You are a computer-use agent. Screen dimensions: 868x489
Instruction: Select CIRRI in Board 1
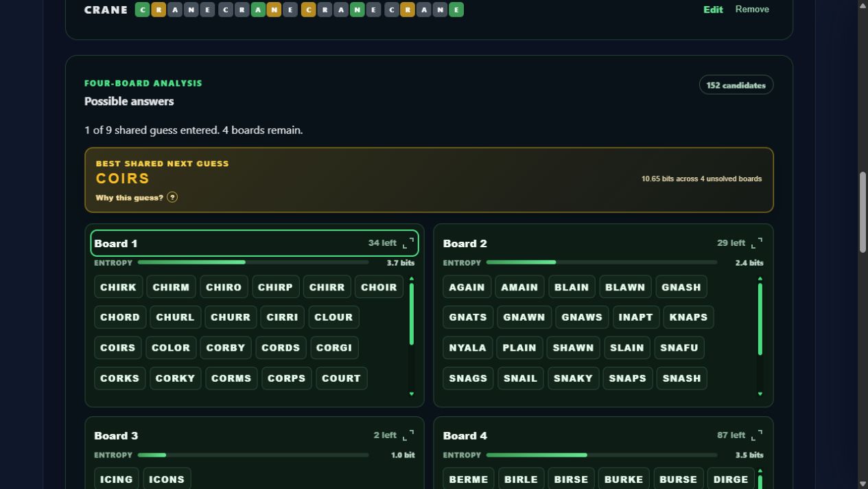(x=282, y=317)
